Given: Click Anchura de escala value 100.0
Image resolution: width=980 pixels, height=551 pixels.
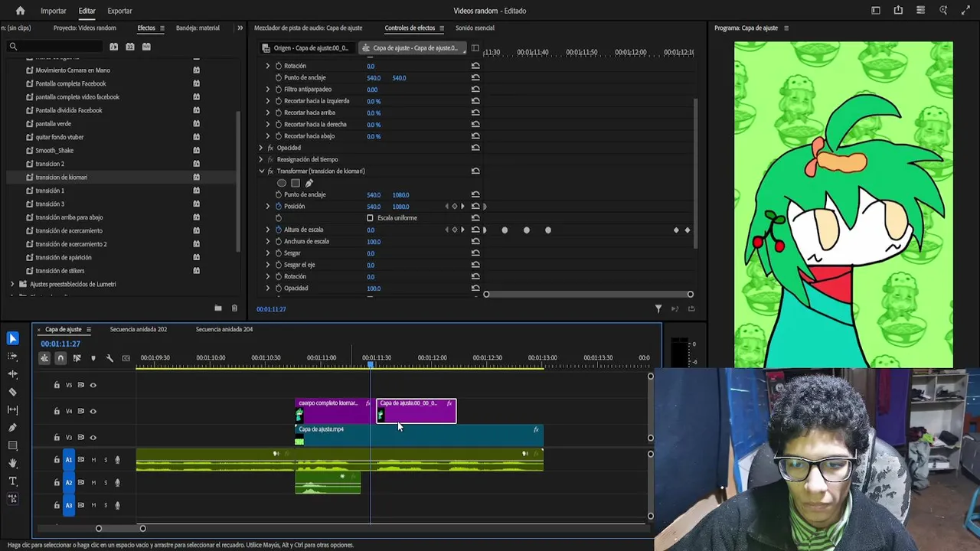Looking at the screenshot, I should (x=373, y=242).
